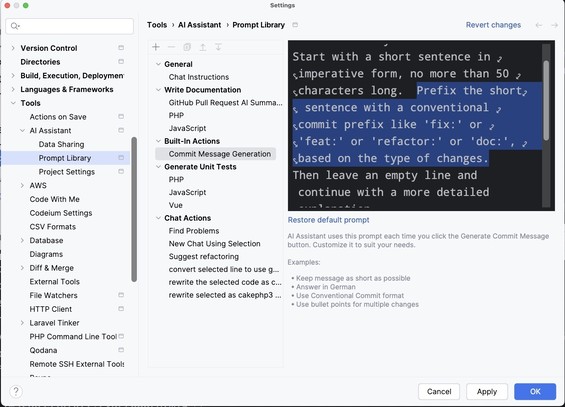Click Revert changes link

coord(493,25)
